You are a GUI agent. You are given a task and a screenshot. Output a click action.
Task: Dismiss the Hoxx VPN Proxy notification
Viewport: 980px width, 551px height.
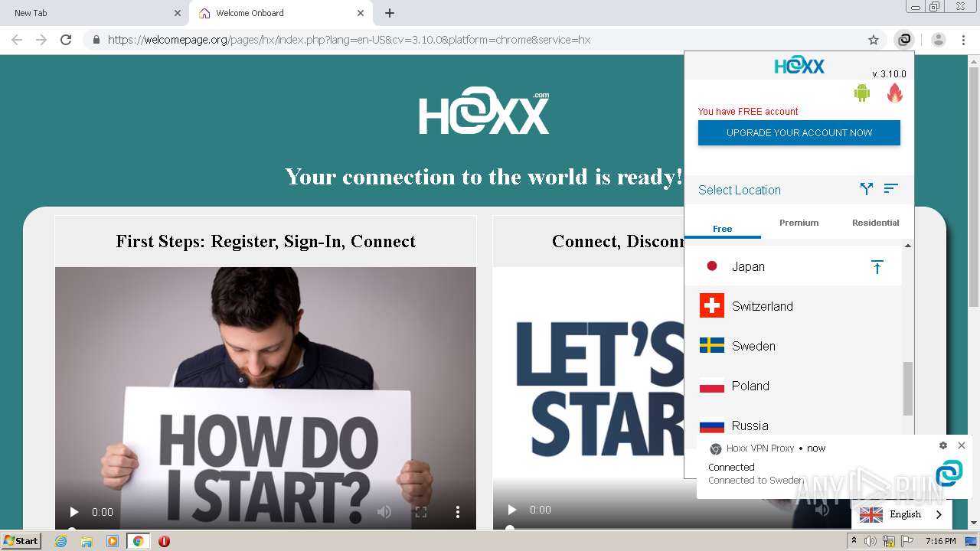[x=962, y=445]
